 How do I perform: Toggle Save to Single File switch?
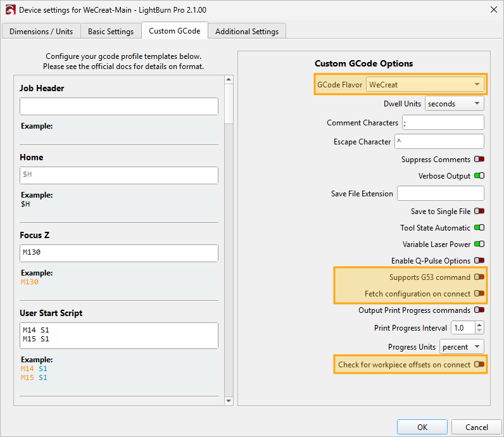click(x=479, y=211)
